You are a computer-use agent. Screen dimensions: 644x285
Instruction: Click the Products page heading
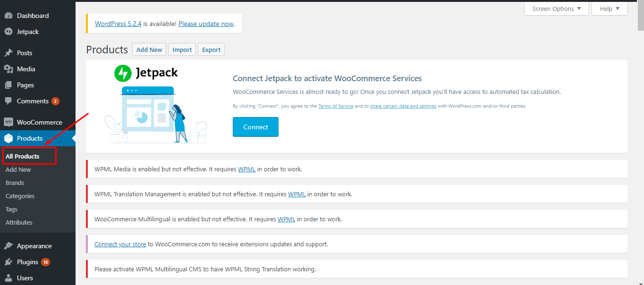click(107, 50)
